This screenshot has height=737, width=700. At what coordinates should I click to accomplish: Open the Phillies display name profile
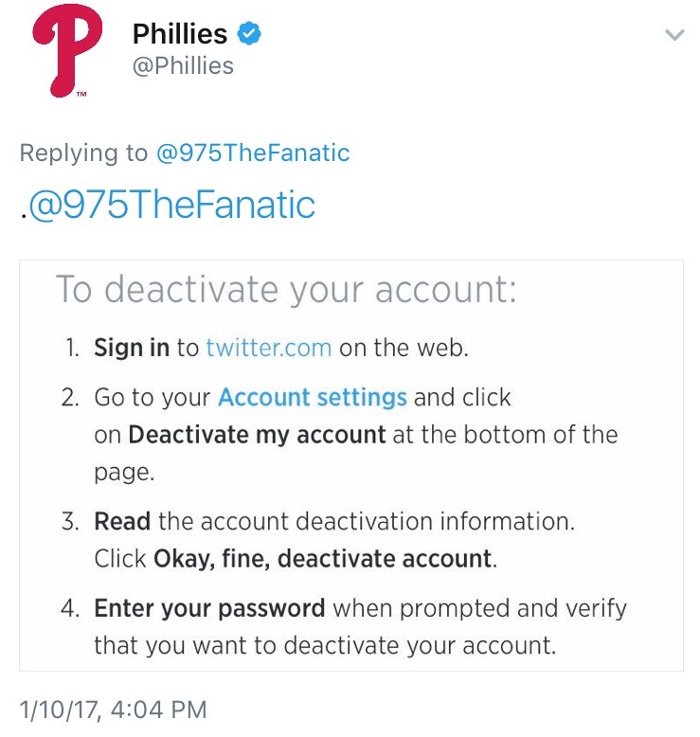pyautogui.click(x=180, y=34)
